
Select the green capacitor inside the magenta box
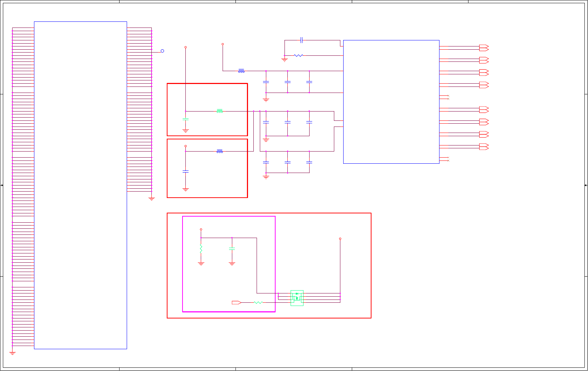[x=232, y=249]
